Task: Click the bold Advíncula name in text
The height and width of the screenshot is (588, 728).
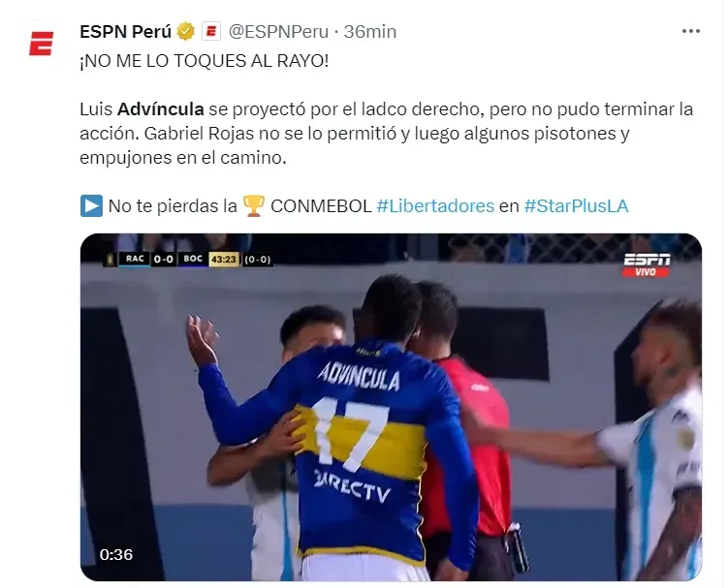Action: 161,109
